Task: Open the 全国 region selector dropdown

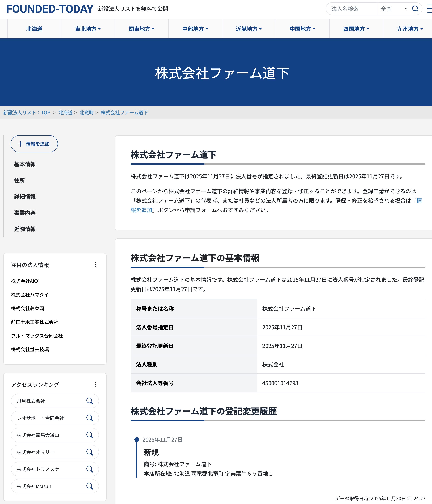Action: tap(393, 9)
